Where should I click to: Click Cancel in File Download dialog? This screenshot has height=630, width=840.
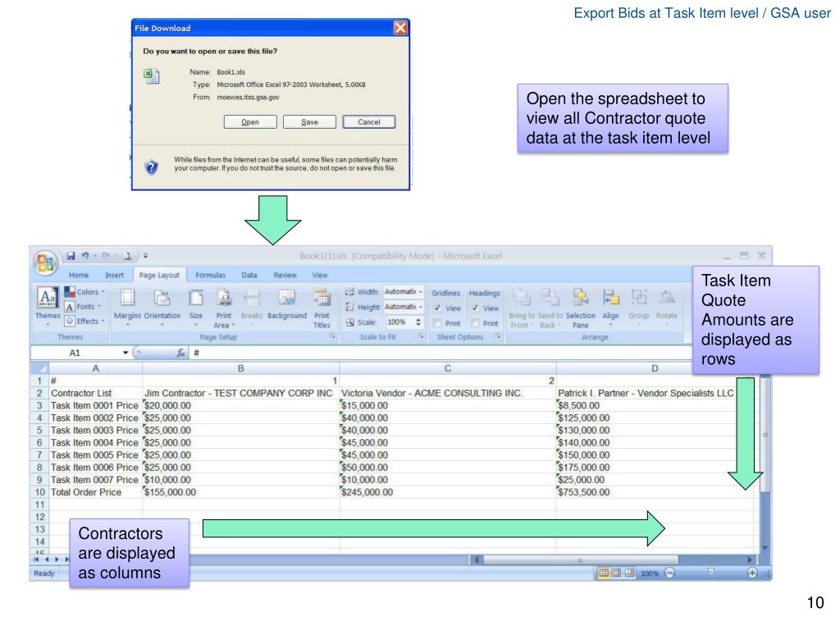pos(369,121)
